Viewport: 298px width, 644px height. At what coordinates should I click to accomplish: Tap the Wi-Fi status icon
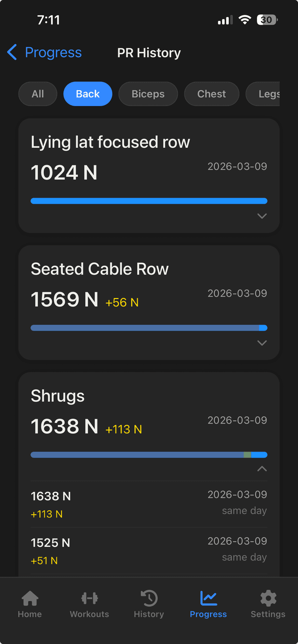coord(244,20)
